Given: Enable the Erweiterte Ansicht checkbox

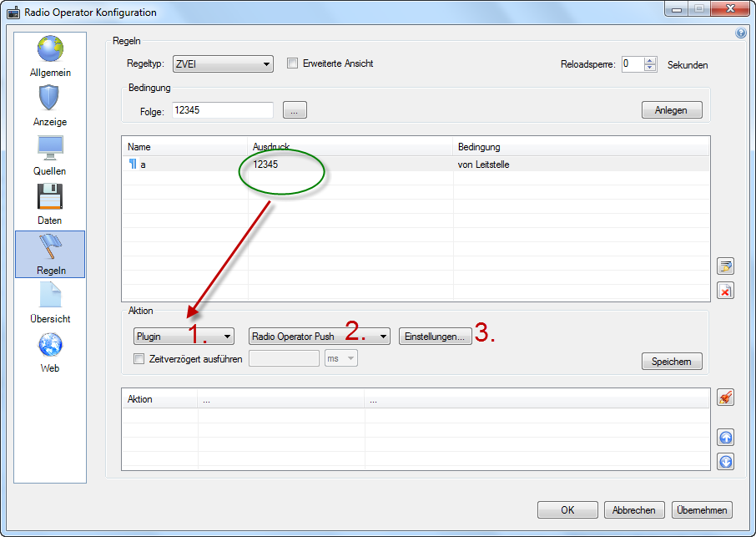Looking at the screenshot, I should point(292,63).
